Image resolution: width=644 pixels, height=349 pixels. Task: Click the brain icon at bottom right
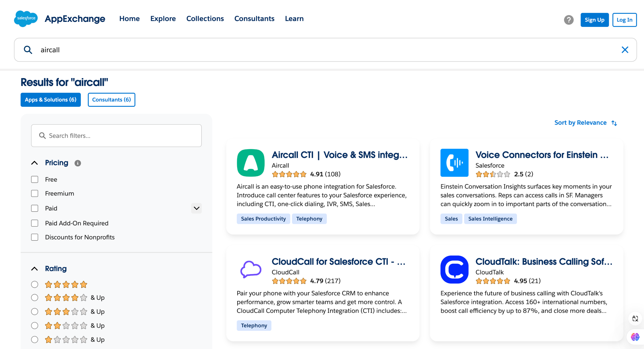click(x=635, y=337)
